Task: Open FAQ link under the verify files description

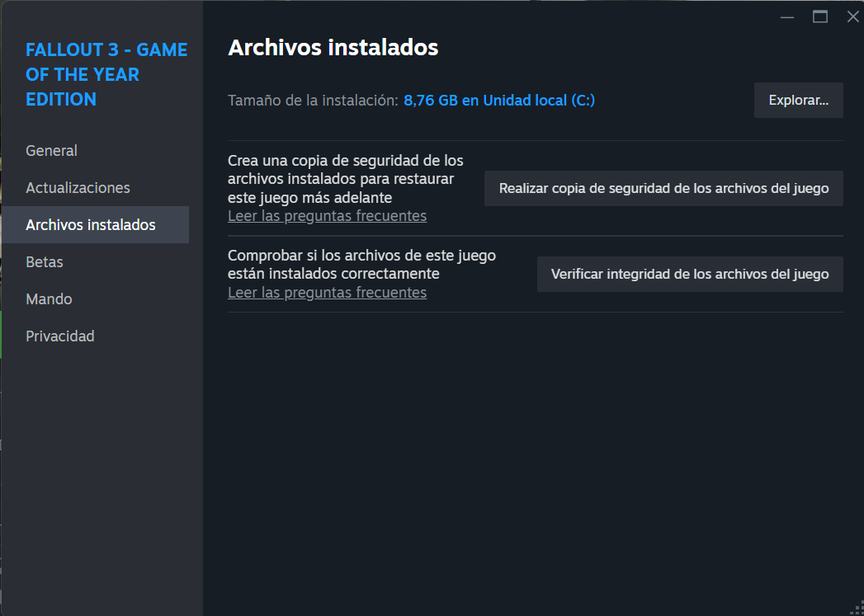Action: tap(328, 292)
